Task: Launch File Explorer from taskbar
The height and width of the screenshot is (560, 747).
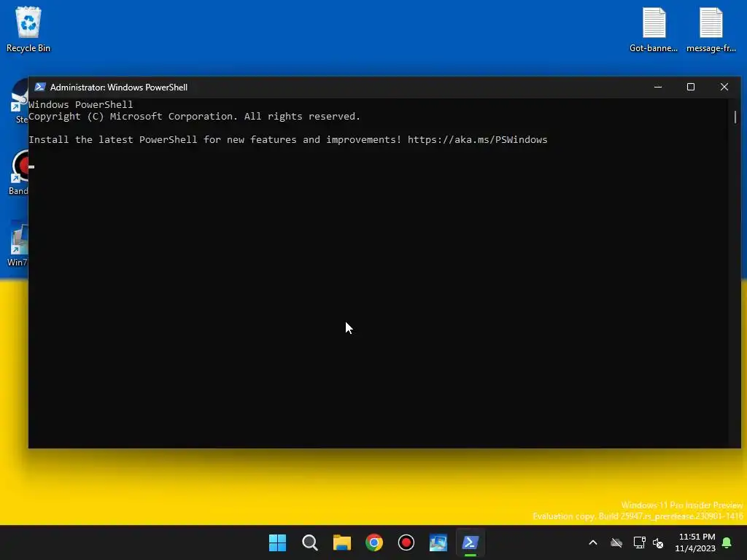Action: click(x=341, y=542)
